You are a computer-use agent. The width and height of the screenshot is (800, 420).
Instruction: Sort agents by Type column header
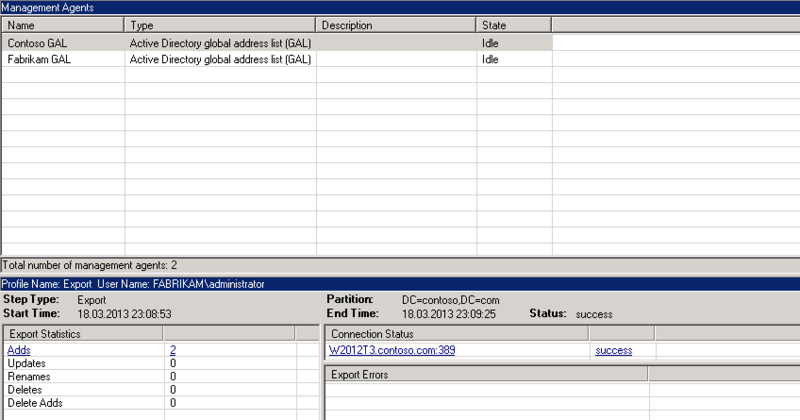[220, 25]
